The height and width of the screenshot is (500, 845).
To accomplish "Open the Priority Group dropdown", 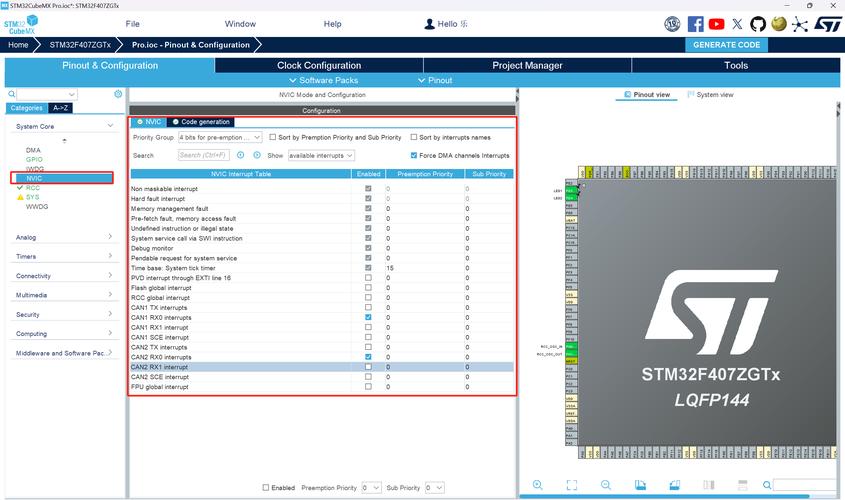I will click(x=220, y=137).
